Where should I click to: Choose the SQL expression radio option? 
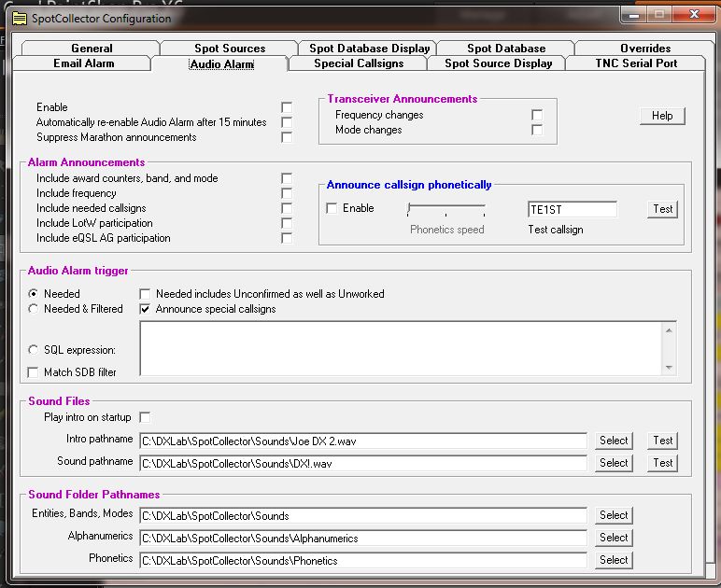(x=35, y=350)
